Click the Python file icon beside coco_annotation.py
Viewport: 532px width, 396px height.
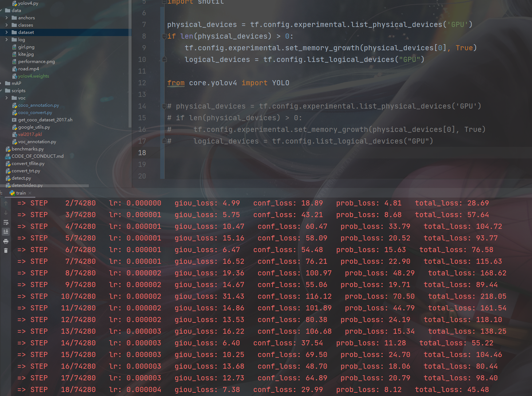tap(13, 105)
